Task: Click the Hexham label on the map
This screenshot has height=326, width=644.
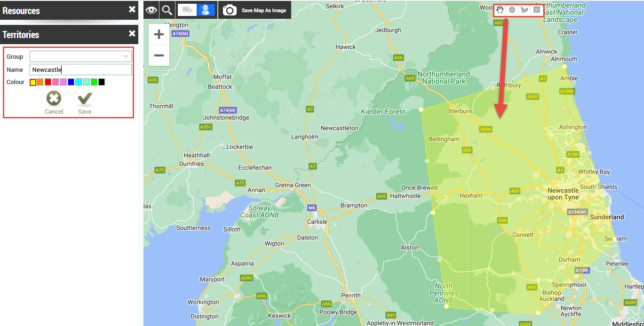Action: coord(471,195)
